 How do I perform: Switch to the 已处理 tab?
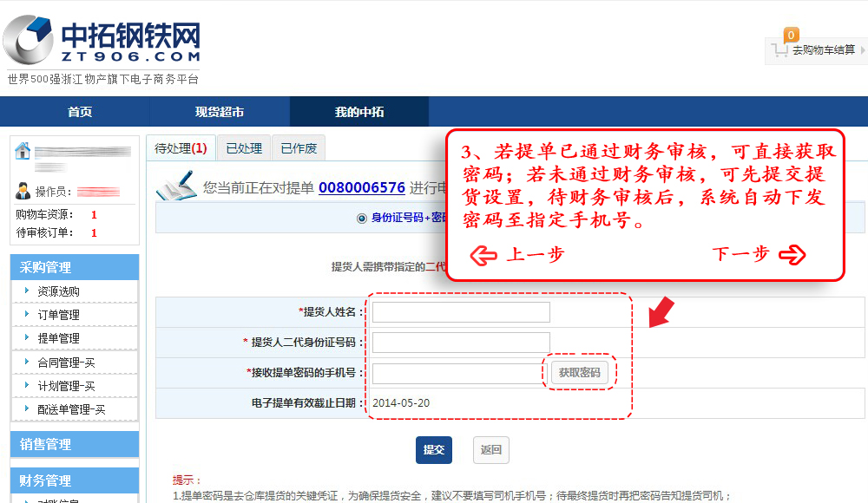[x=244, y=148]
